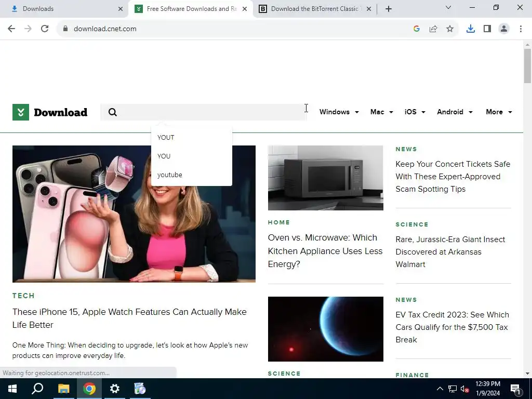Viewport: 532px width, 399px height.
Task: Click the page vertical scrollbar thumb
Action: tap(527, 66)
